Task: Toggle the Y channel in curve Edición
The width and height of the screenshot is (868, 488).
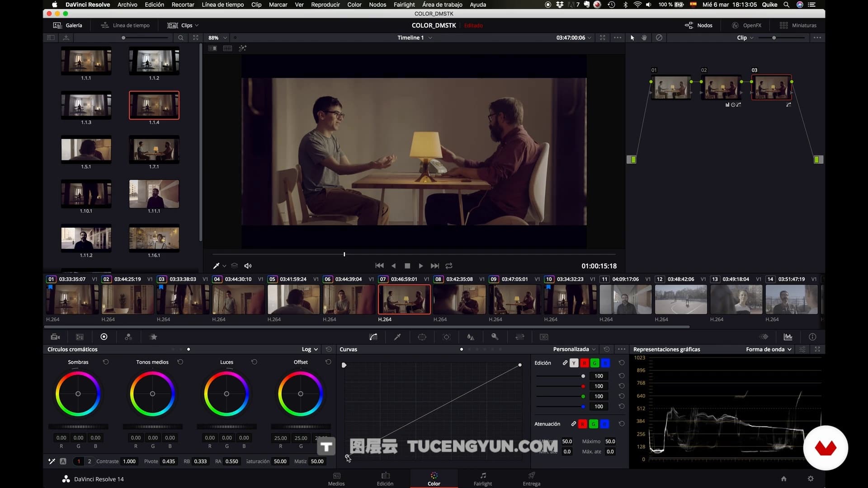Action: (x=574, y=363)
